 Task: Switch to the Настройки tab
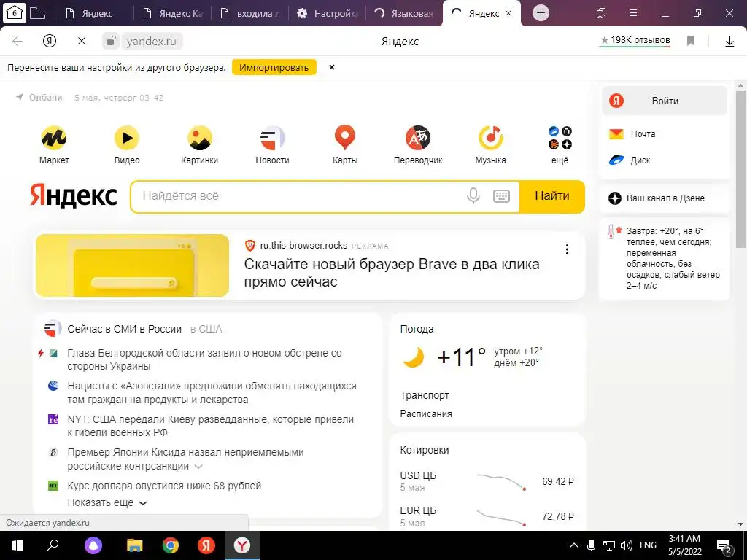click(x=328, y=13)
